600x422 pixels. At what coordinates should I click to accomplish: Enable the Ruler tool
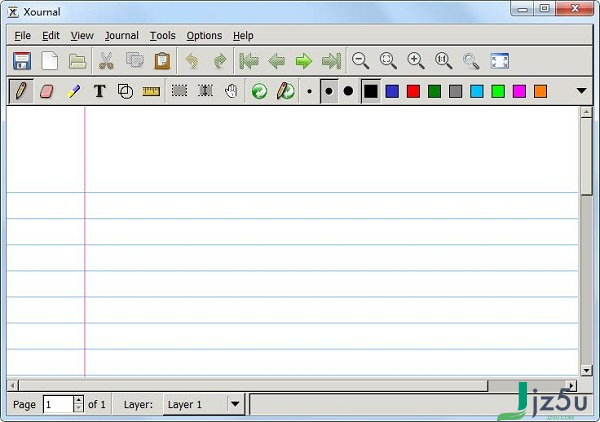[151, 91]
